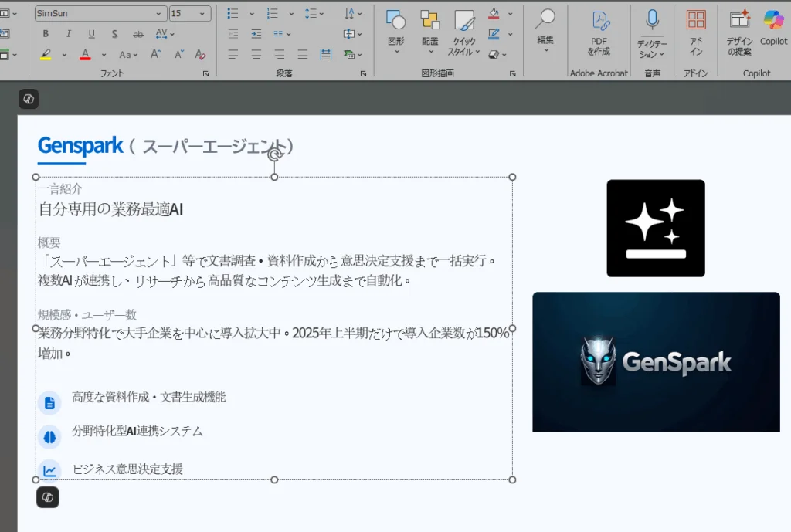The height and width of the screenshot is (532, 791).
Task: Increase font size
Action: tap(156, 54)
